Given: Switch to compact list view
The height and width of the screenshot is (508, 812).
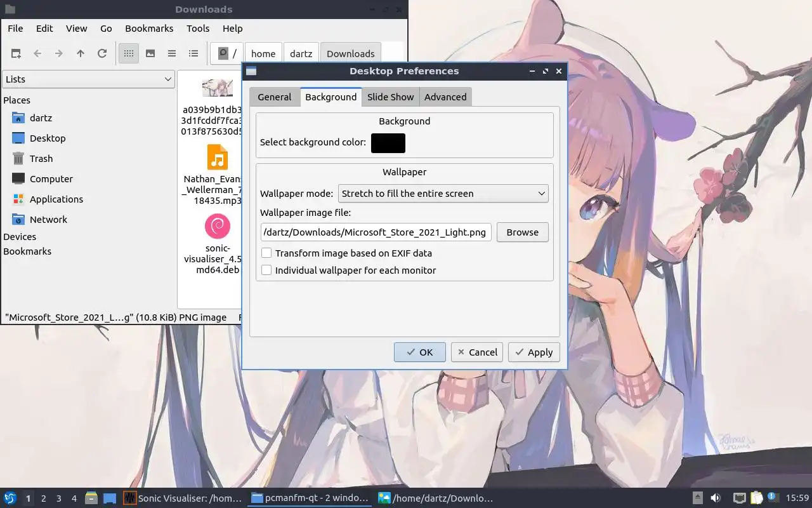Looking at the screenshot, I should [x=172, y=53].
